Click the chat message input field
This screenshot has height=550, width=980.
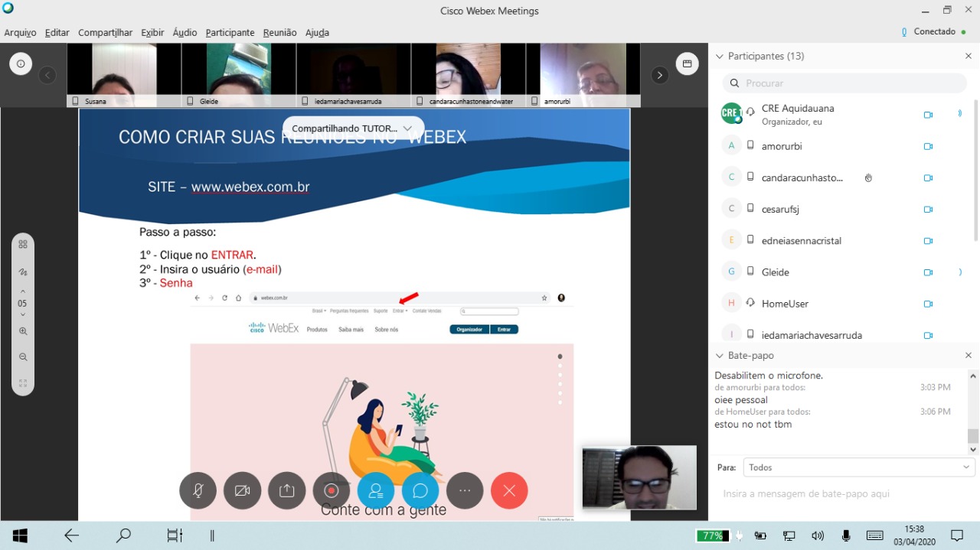(x=844, y=494)
